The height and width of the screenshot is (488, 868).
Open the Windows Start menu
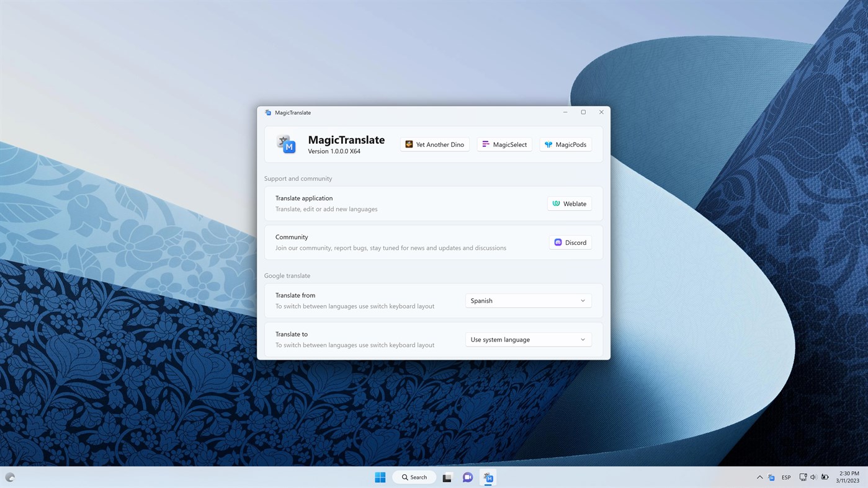pyautogui.click(x=380, y=477)
